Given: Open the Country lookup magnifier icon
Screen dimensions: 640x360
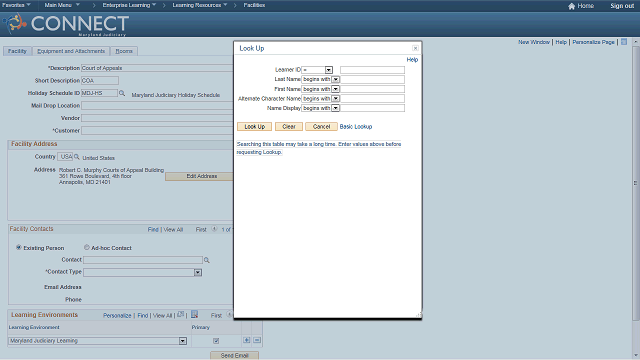Looking at the screenshot, I should point(76,157).
